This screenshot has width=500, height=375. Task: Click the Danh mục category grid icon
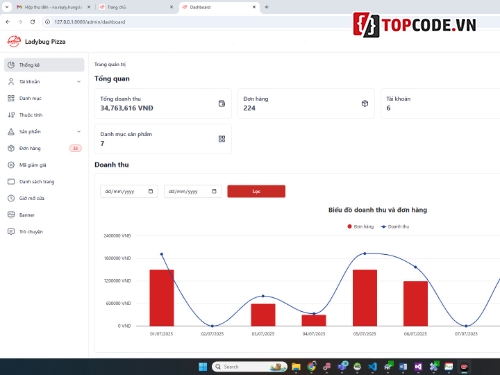point(11,98)
